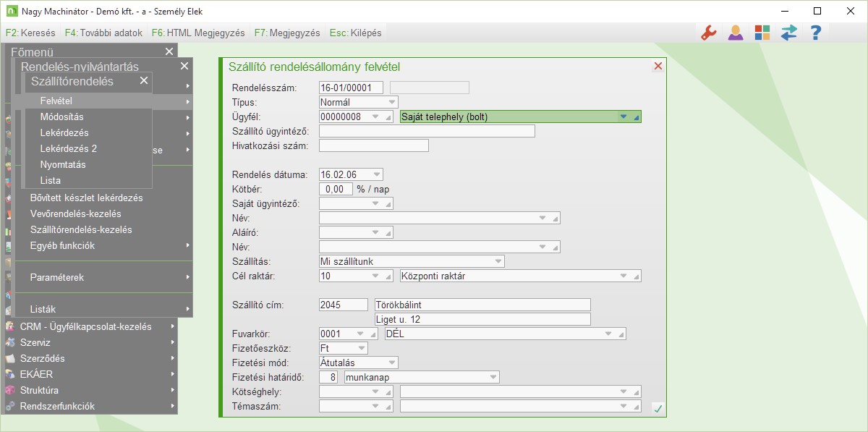
Task: Open the Saját ügyintéző dropdown
Action: click(377, 203)
